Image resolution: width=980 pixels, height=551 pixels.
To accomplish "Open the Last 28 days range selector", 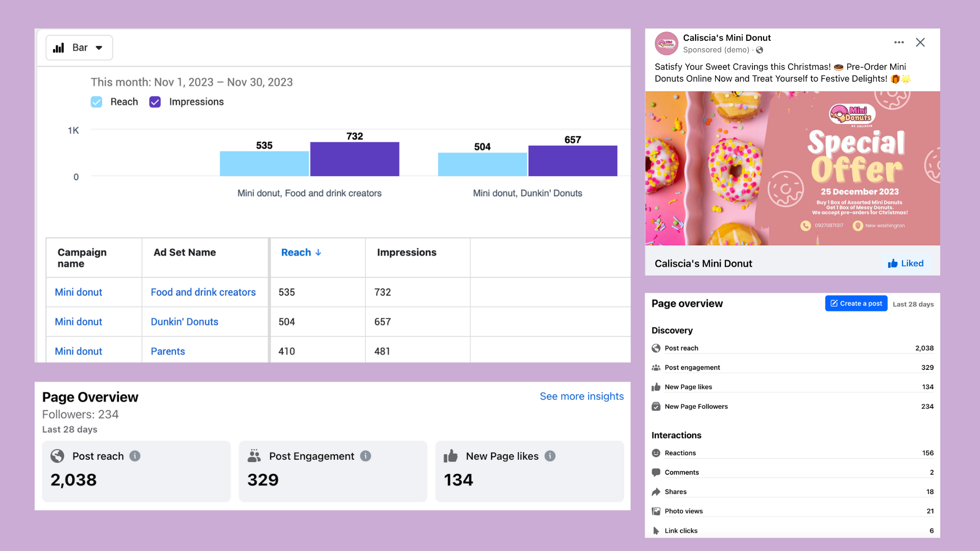I will click(x=913, y=304).
